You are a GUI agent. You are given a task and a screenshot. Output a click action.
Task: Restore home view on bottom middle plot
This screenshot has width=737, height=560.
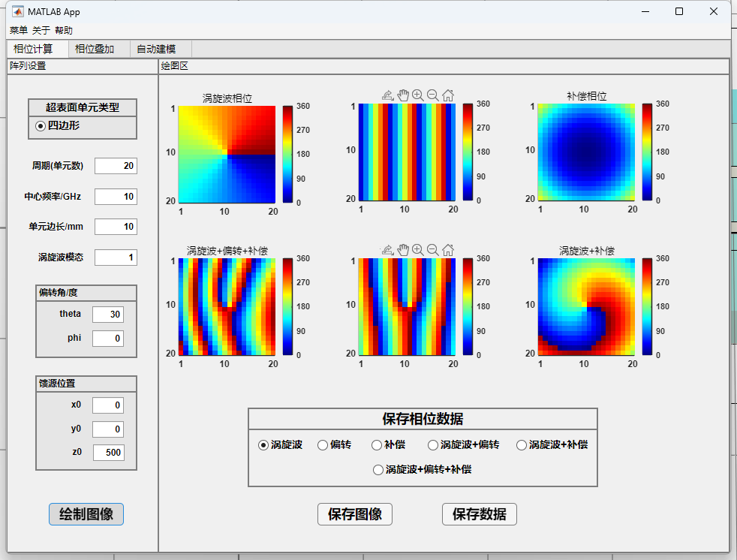click(448, 250)
